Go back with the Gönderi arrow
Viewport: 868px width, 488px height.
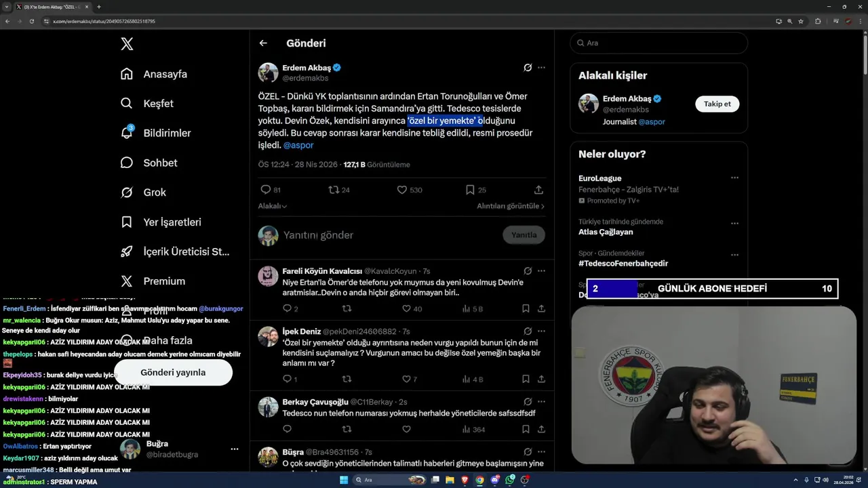pyautogui.click(x=263, y=43)
